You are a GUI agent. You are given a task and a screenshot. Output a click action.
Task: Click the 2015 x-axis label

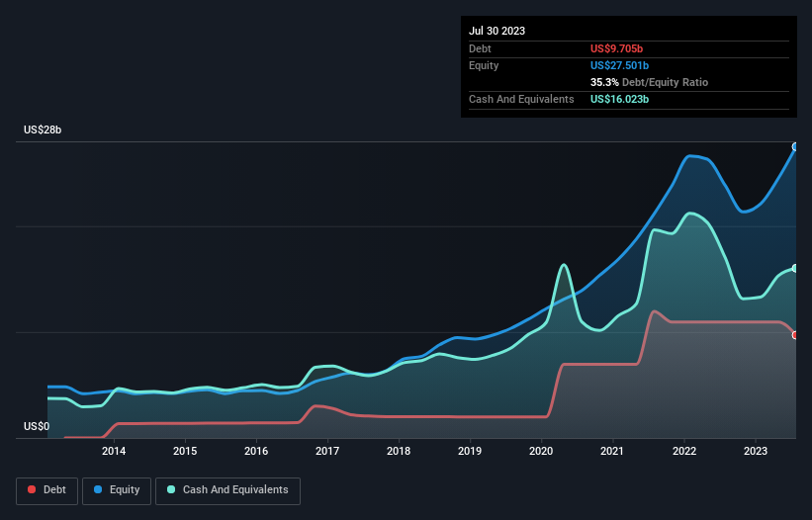pyautogui.click(x=185, y=451)
